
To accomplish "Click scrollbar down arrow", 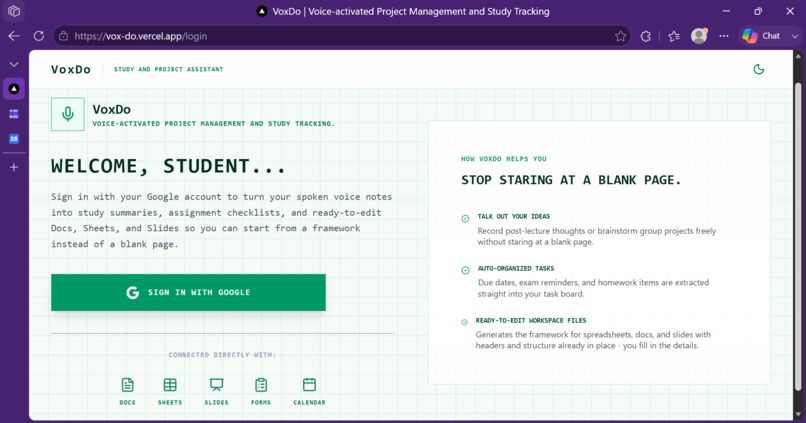I will (798, 414).
